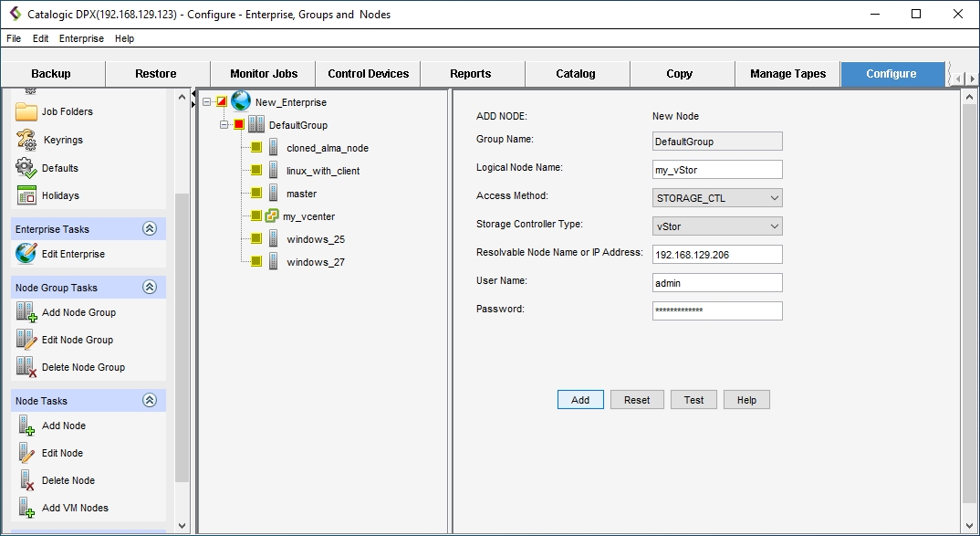Open the Enterprise menu
Image resolution: width=980 pixels, height=536 pixels.
[x=81, y=39]
